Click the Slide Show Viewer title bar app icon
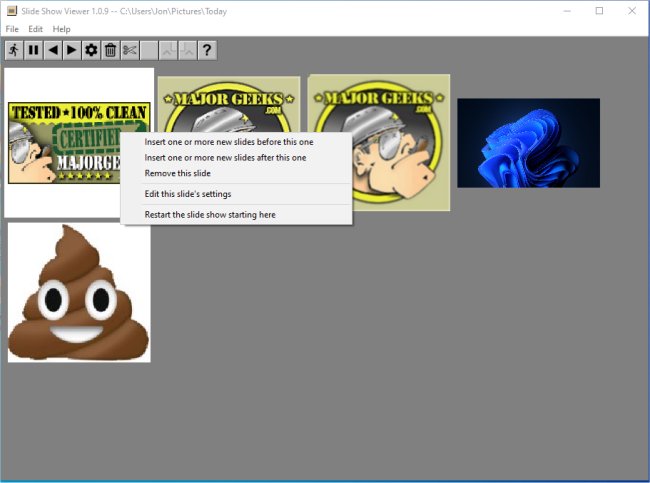Viewport: 650px width, 483px height. tap(12, 11)
